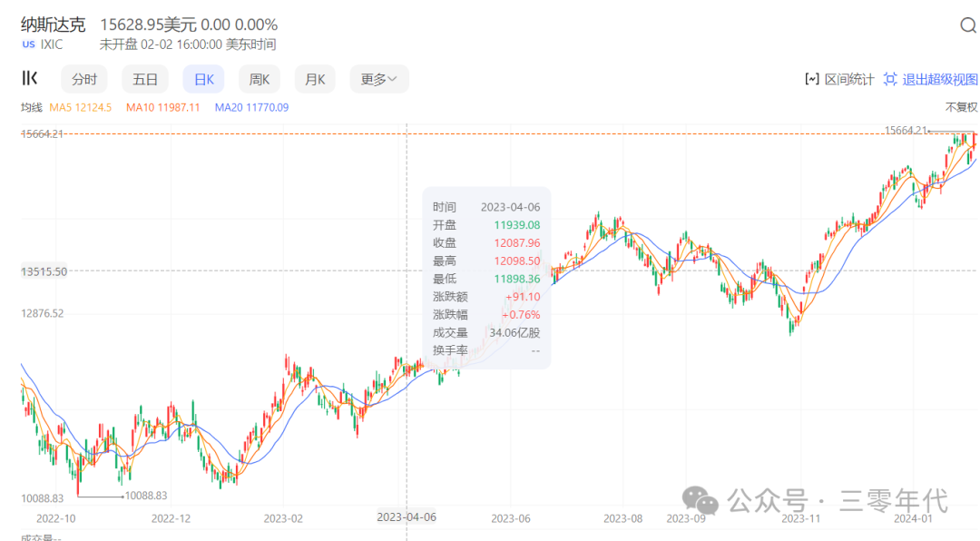Viewport: 980px width, 541px height.
Task: Click the US market badge icon
Action: click(29, 44)
